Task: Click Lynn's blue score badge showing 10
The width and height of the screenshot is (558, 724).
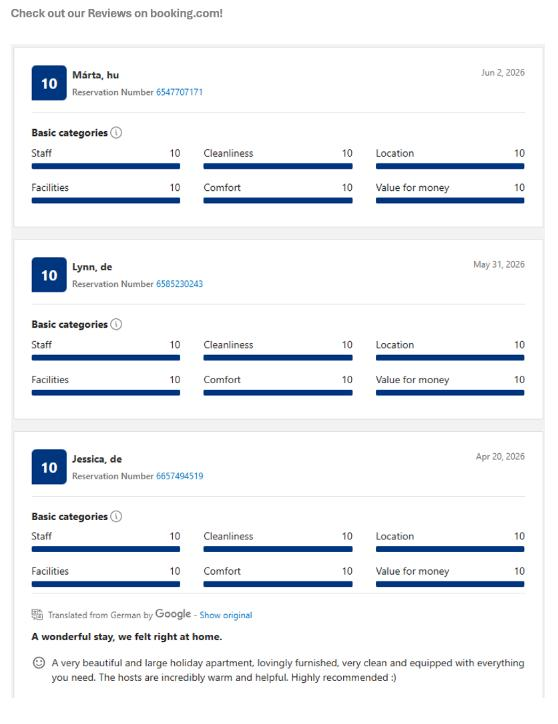Action: 49,275
